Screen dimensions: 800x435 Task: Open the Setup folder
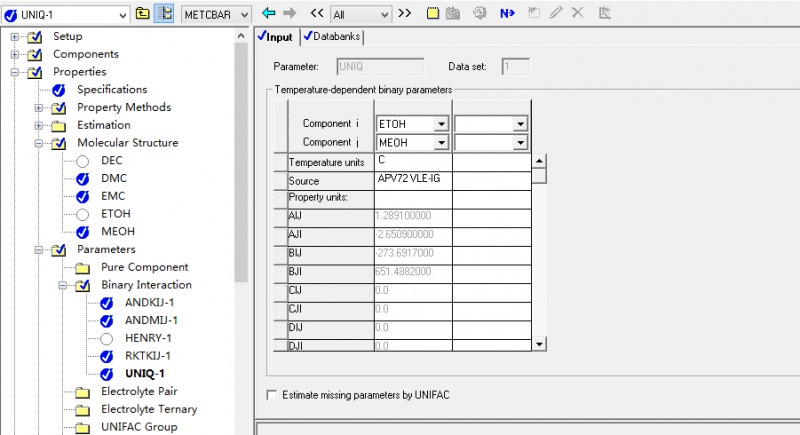point(67,36)
